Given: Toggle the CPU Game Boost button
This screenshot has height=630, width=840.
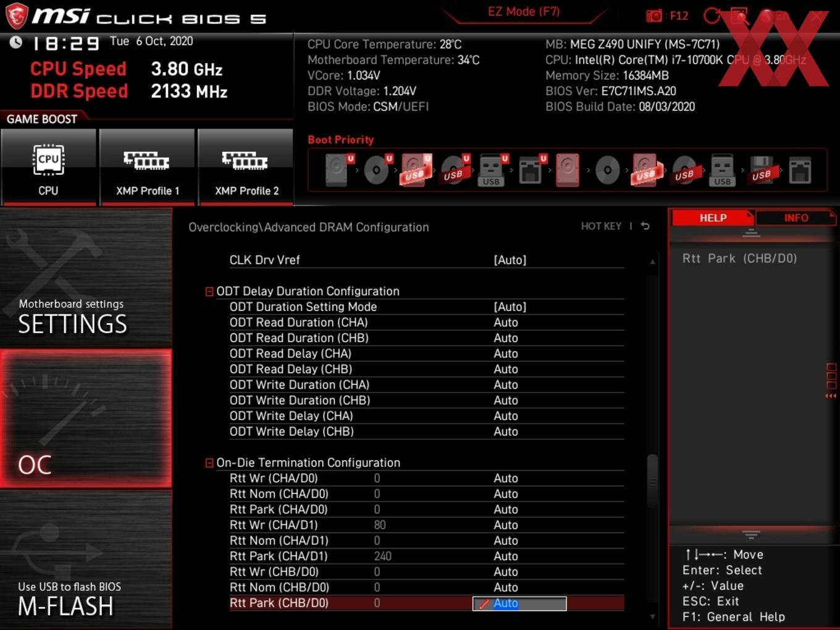Looking at the screenshot, I should coord(48,167).
